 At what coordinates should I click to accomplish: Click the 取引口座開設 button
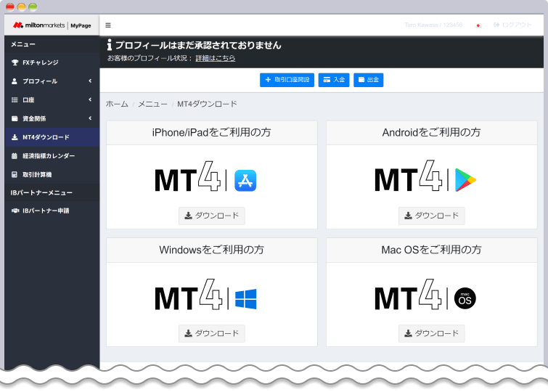[x=287, y=80]
